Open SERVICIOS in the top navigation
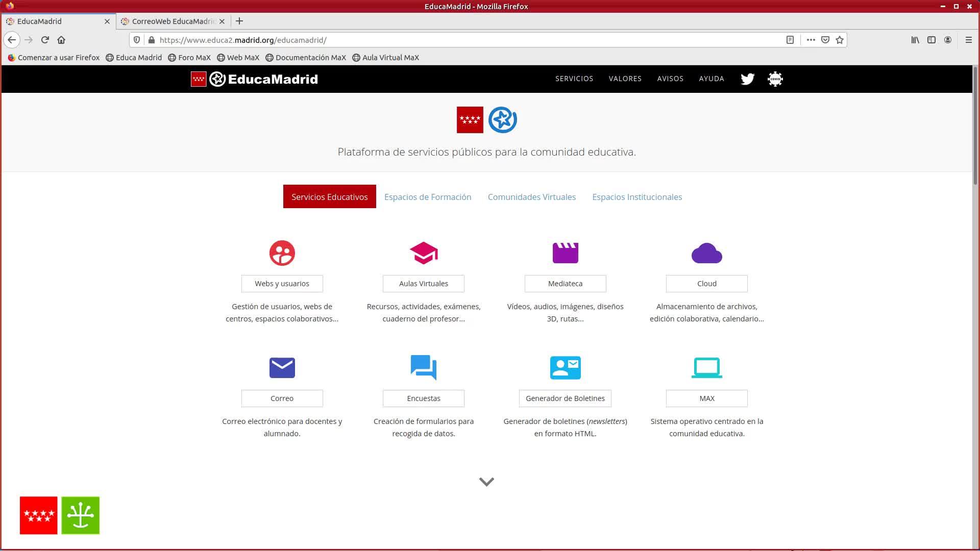Viewport: 980px width, 551px height. click(574, 79)
